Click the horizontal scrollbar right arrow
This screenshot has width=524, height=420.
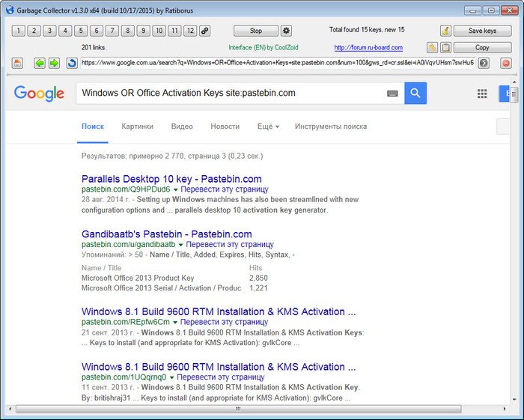click(x=505, y=409)
